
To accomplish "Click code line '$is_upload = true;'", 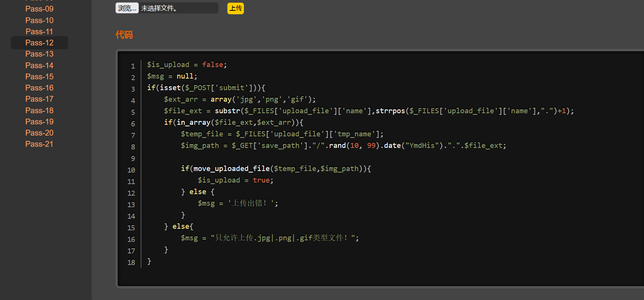I will tap(235, 180).
